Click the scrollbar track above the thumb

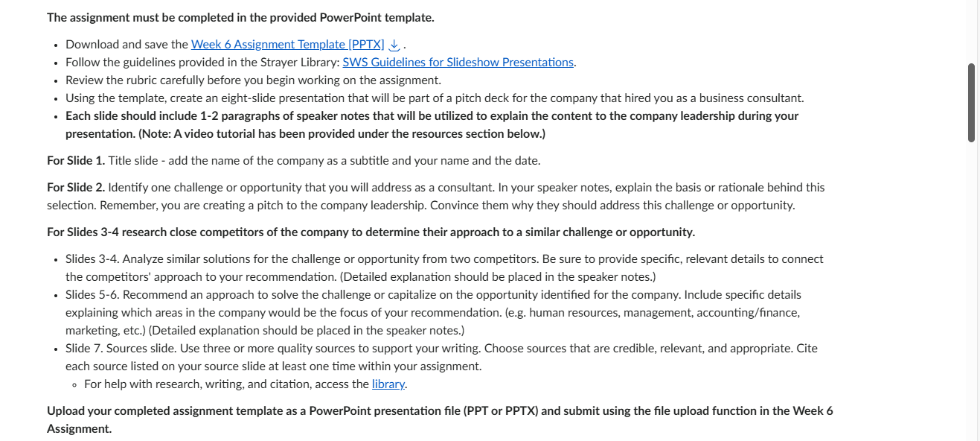click(x=971, y=31)
